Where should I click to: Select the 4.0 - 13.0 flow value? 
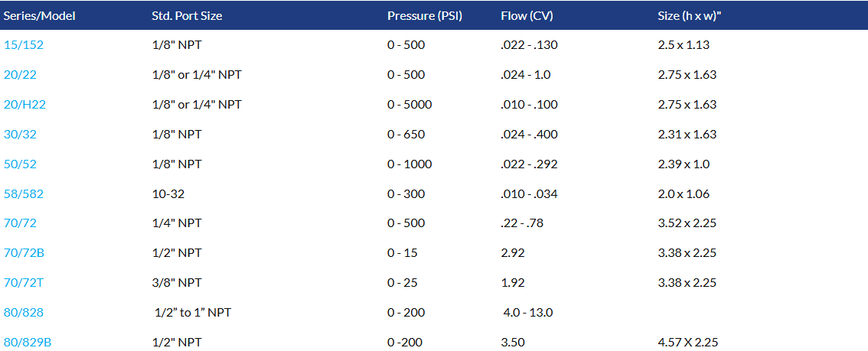click(528, 313)
